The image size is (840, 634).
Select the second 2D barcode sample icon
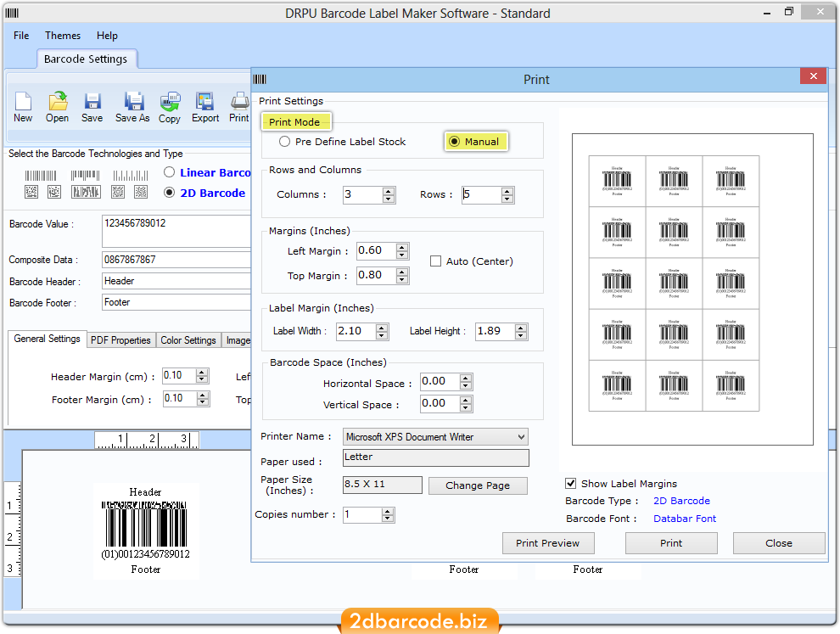pyautogui.click(x=54, y=191)
